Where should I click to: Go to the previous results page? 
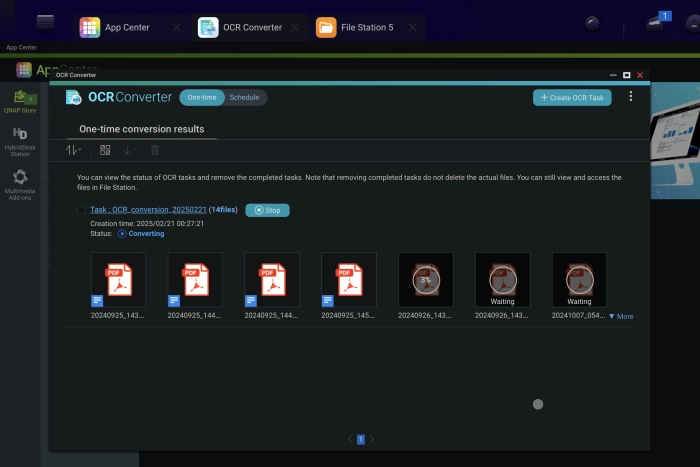coord(350,439)
